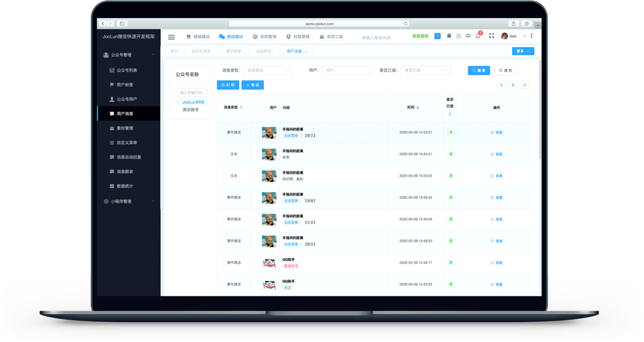The height and width of the screenshot is (342, 644).
Task: Go back with the browser back arrow
Action: click(103, 24)
